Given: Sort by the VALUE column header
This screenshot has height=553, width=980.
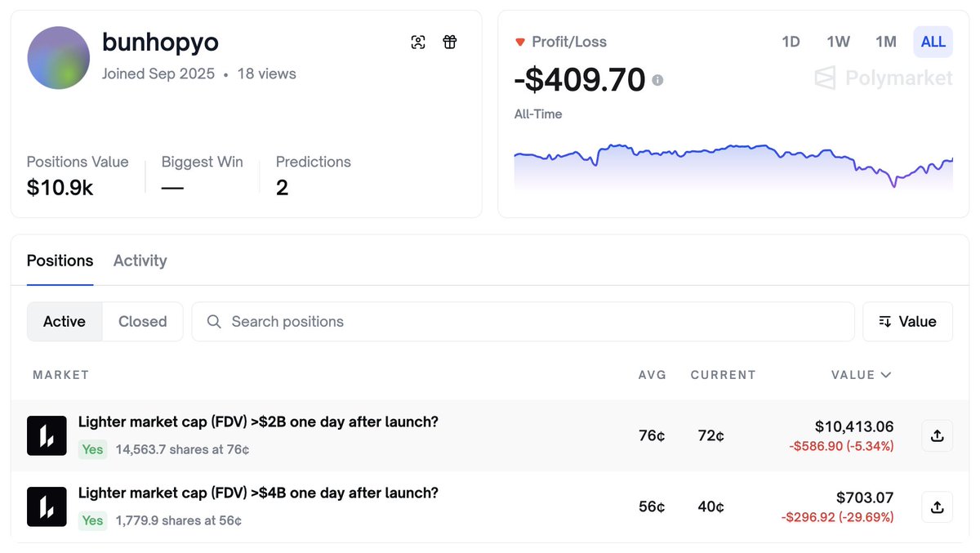Looking at the screenshot, I should tap(861, 375).
